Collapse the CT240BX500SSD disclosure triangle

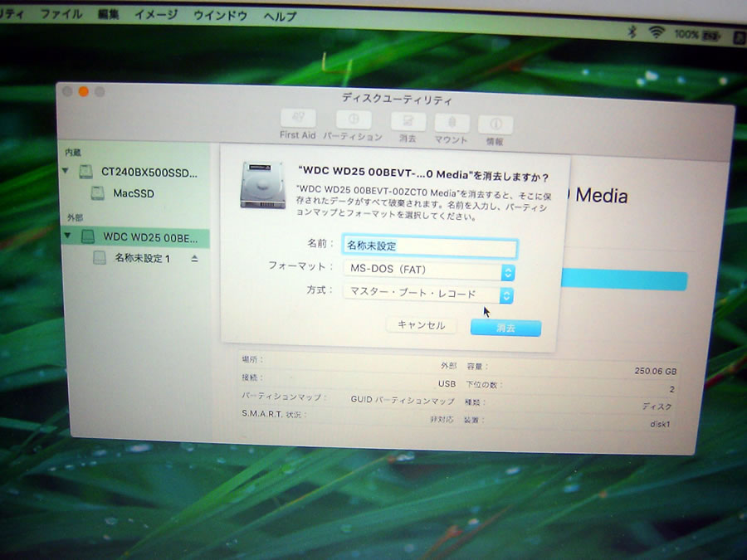point(66,170)
